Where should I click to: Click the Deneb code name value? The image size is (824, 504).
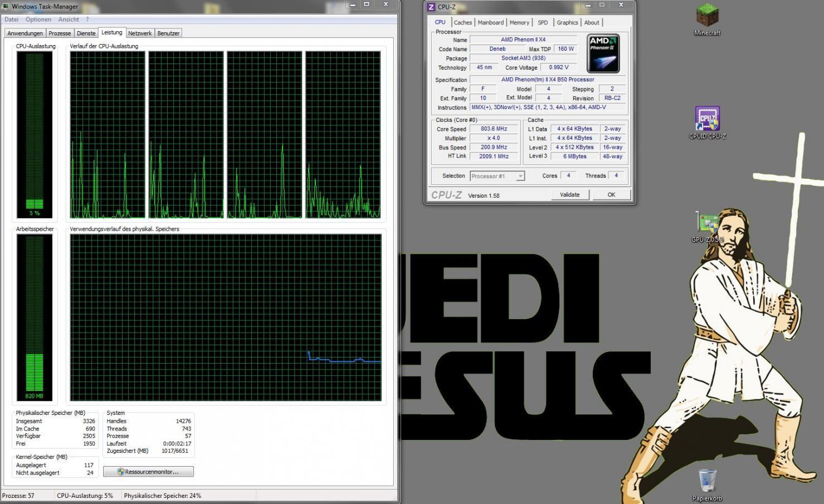[x=498, y=49]
